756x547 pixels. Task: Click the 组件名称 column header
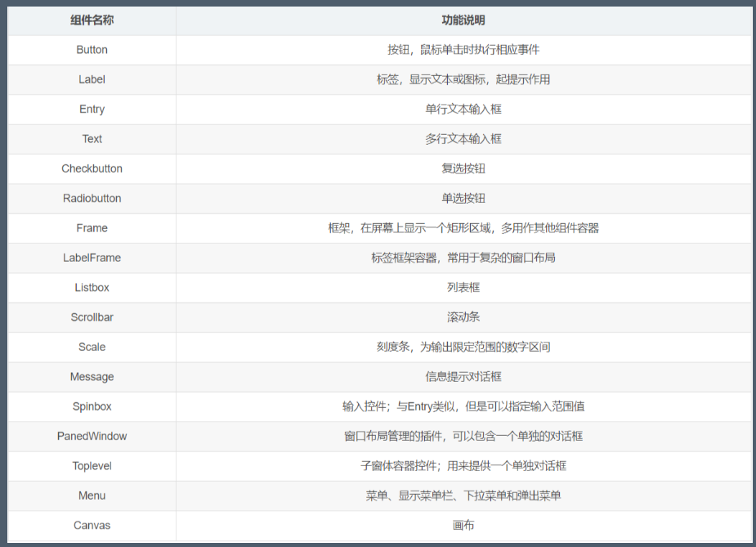[92, 20]
